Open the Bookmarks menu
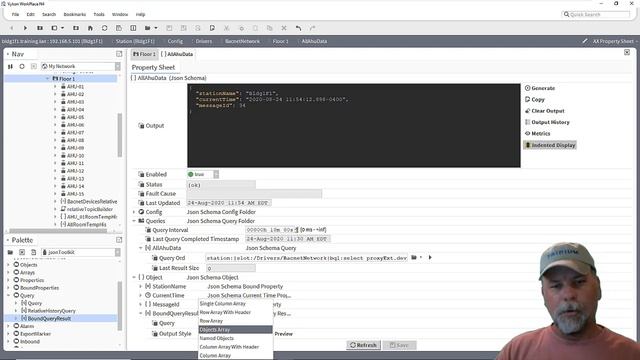 point(75,14)
